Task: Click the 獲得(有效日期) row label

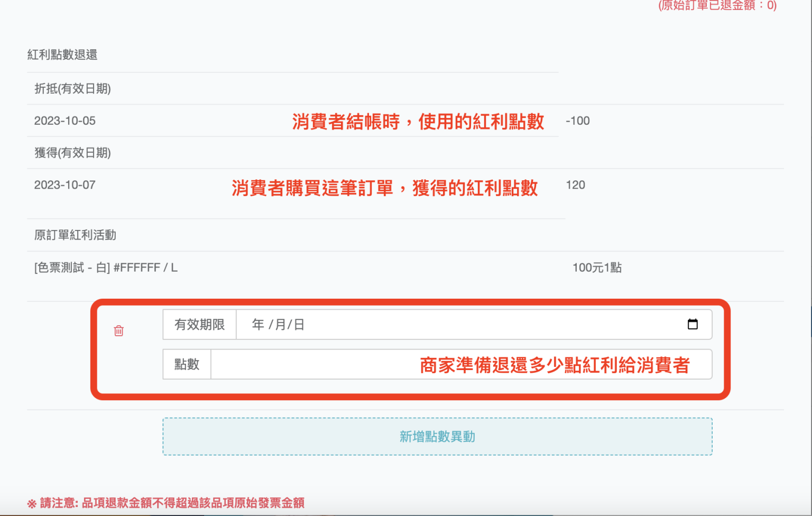Action: [x=71, y=153]
